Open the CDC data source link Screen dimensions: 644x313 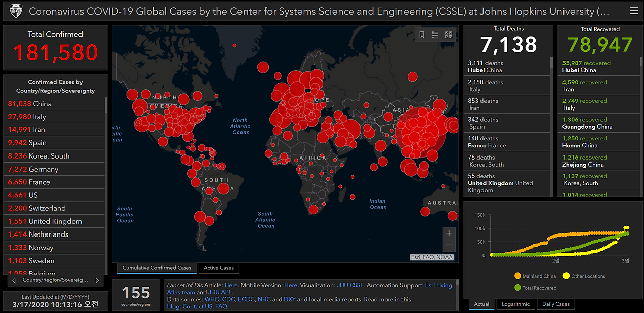point(228,299)
